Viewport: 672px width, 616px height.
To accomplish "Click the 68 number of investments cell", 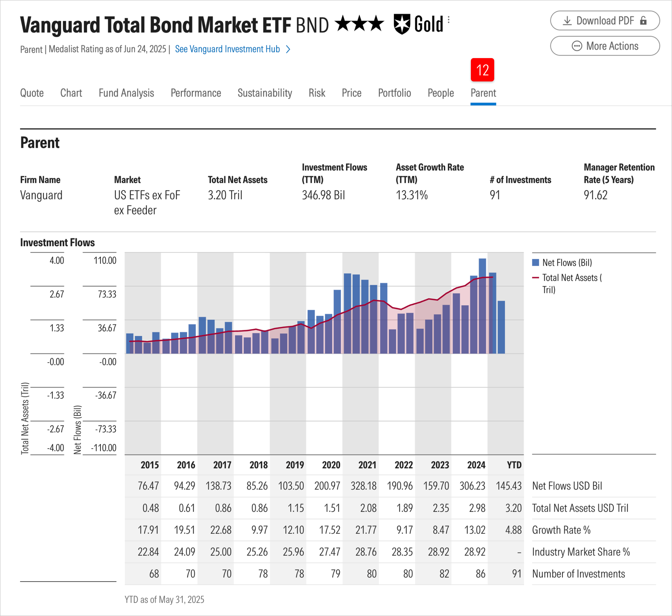I will pyautogui.click(x=154, y=574).
